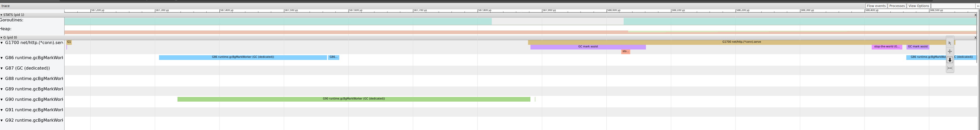Close the STATS (pid 1) section

[976, 15]
